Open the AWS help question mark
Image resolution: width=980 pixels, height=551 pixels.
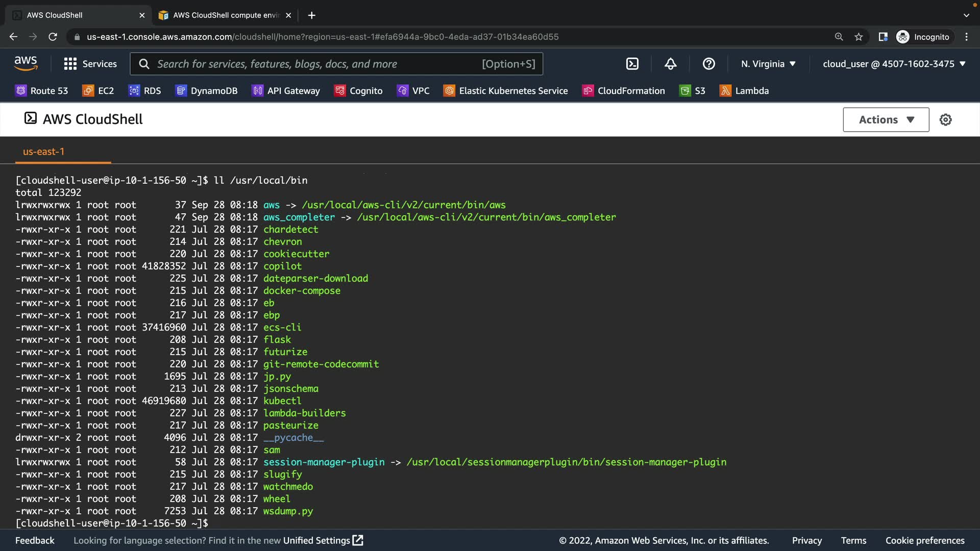tap(708, 64)
